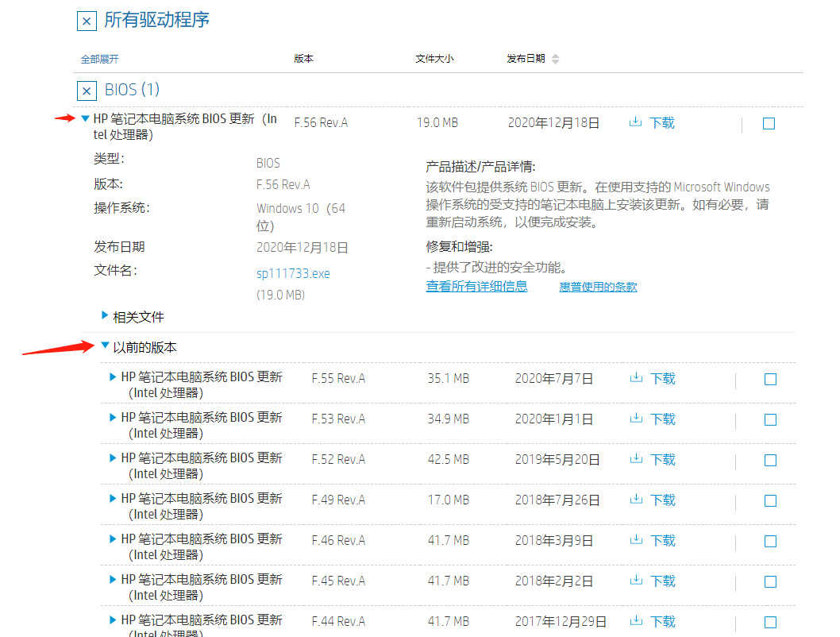Collapse the BIOS (1) category X box
840x637 pixels.
[87, 91]
